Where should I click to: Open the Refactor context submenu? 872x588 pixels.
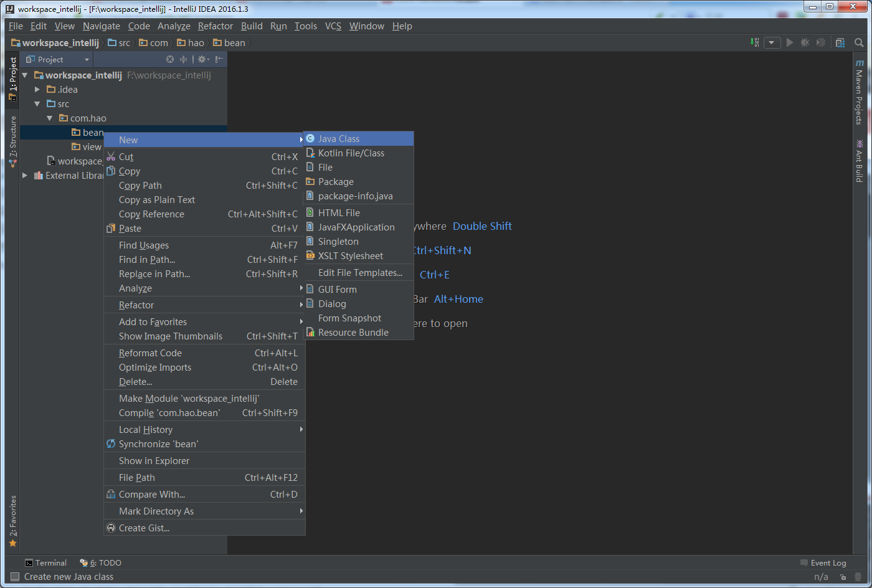click(204, 305)
